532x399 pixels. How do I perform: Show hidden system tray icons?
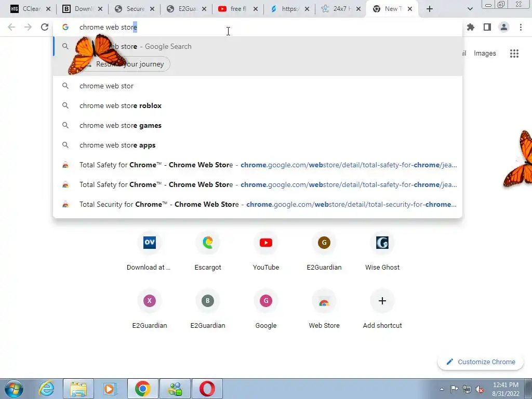click(442, 389)
